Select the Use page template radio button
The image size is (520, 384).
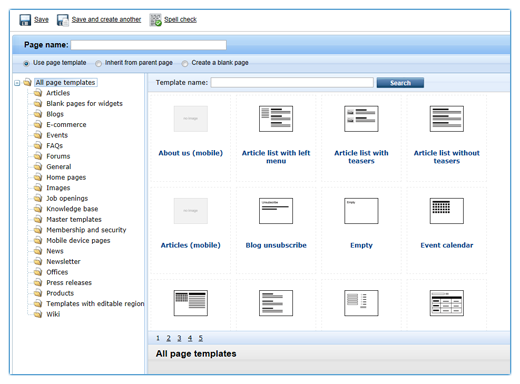click(x=26, y=63)
